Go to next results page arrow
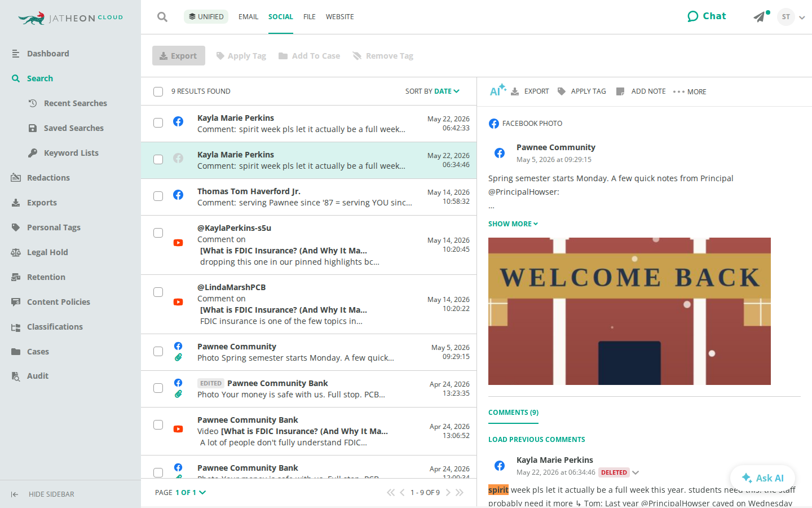The height and width of the screenshot is (508, 812). coord(448,493)
